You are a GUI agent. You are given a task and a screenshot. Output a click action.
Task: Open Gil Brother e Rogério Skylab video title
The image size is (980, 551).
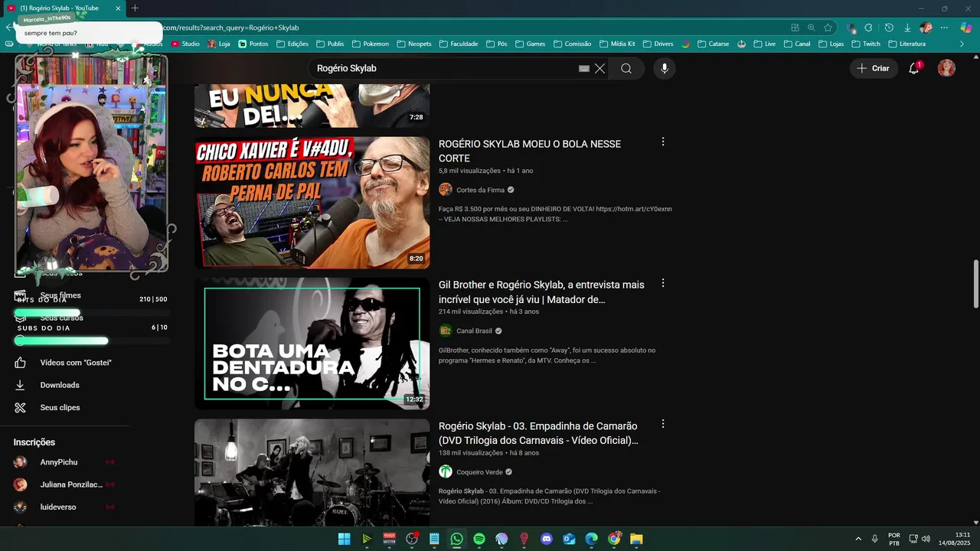(x=541, y=292)
